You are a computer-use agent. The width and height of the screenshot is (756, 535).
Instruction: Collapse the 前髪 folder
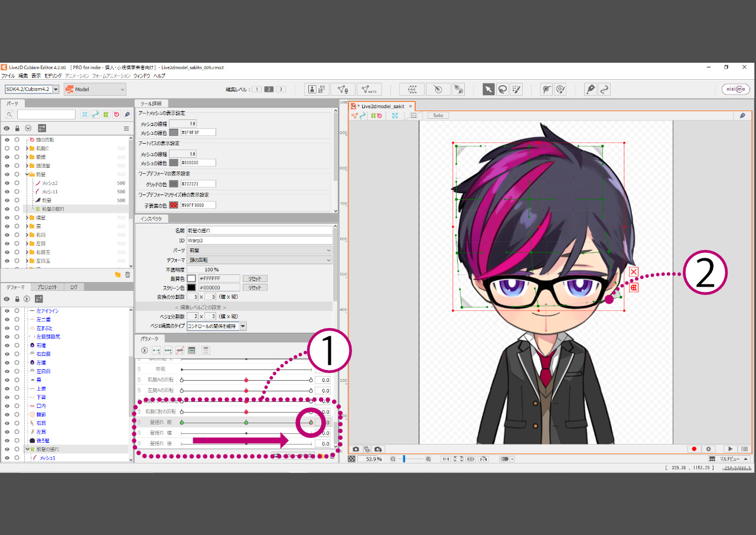point(27,174)
